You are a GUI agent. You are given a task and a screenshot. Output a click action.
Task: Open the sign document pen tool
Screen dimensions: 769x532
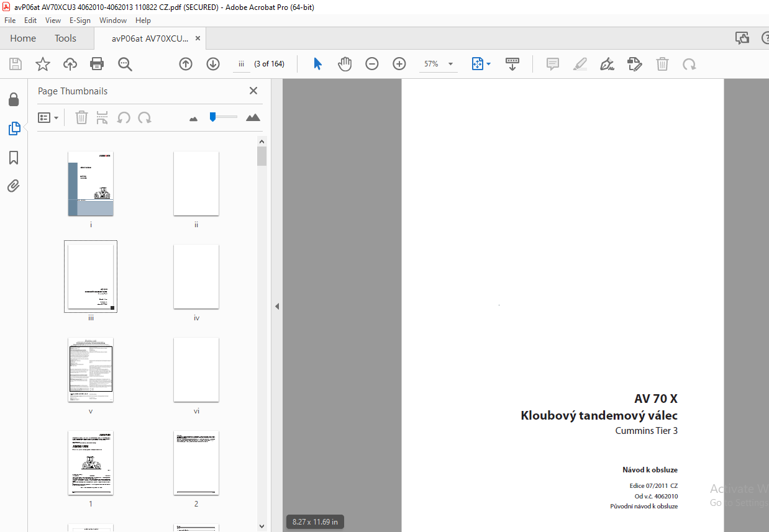(x=607, y=64)
